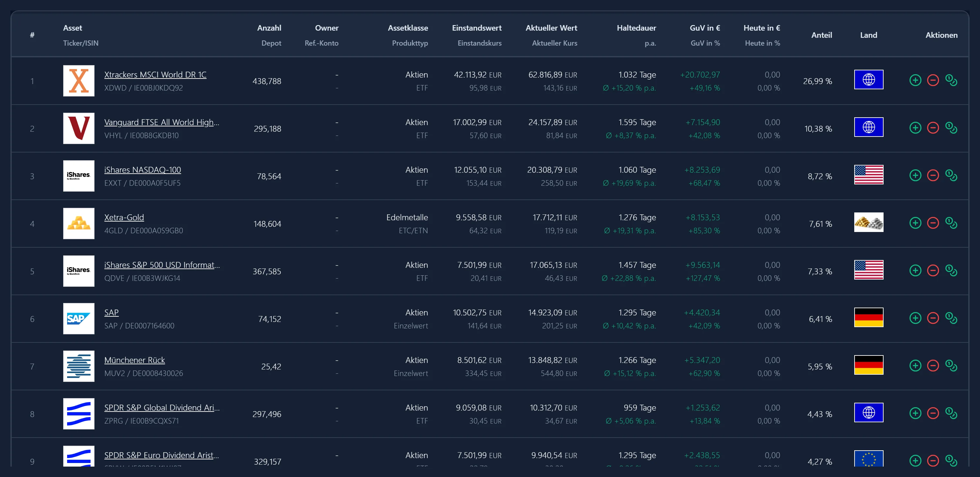Click the green plus icon for Xtrackers MSCI World
Image resolution: width=980 pixels, height=477 pixels.
point(915,80)
